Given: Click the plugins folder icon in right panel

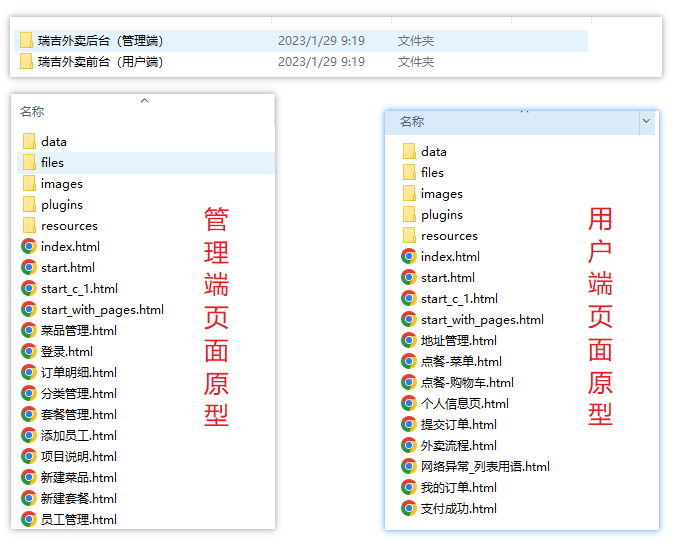Looking at the screenshot, I should click(x=409, y=215).
